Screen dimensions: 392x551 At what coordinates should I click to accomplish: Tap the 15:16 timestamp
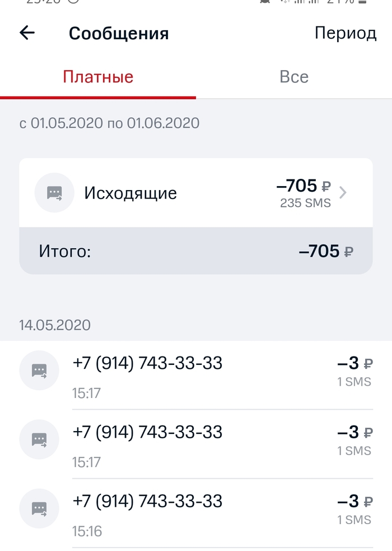point(87,531)
